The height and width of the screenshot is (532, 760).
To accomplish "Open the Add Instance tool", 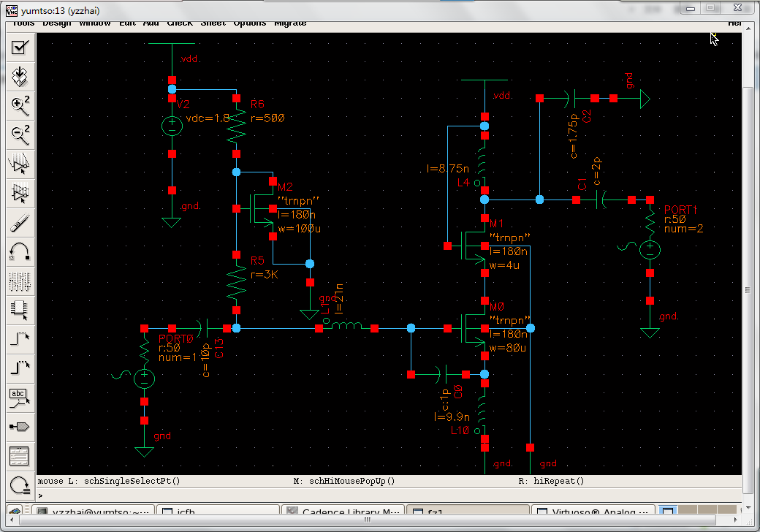I will point(20,310).
